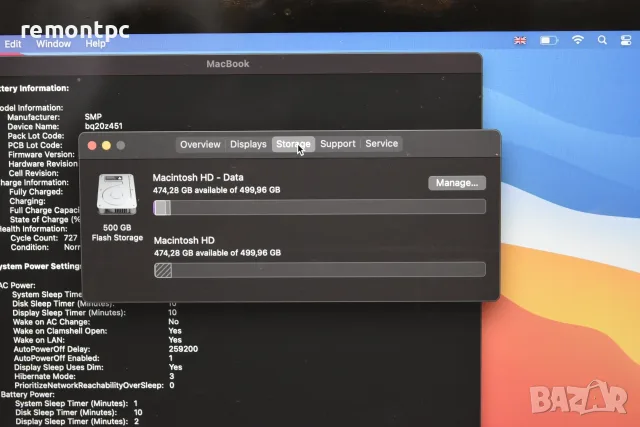This screenshot has width=640, height=427.
Task: Select the "AC Power:" section heading
Action: 17,285
